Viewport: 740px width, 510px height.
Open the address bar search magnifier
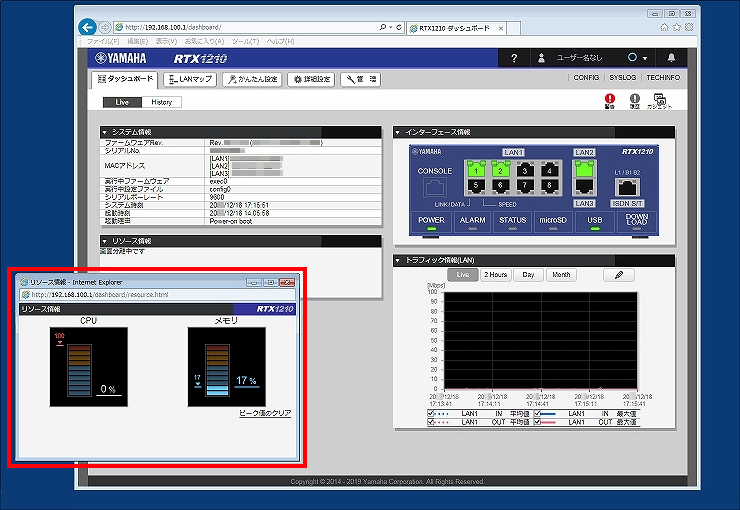click(382, 27)
